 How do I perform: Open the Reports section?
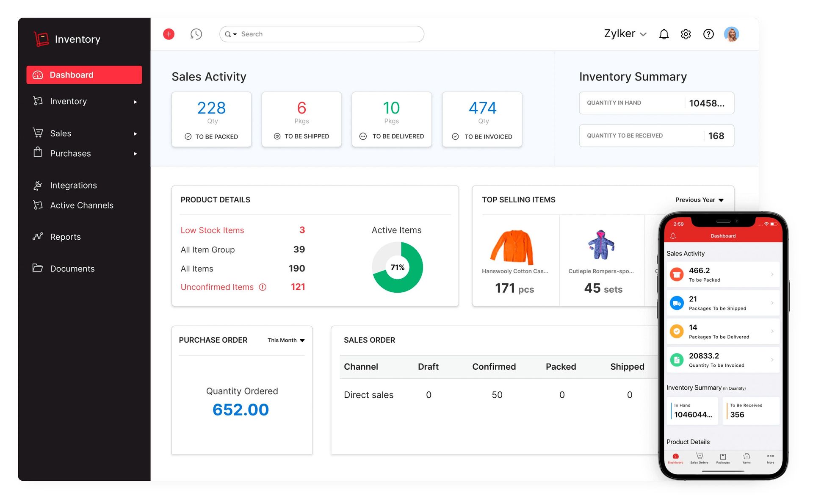[x=65, y=237]
